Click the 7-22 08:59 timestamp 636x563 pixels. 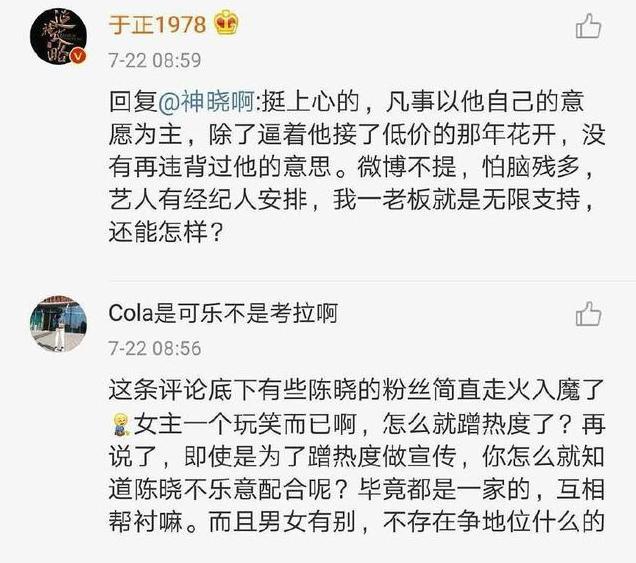155,60
